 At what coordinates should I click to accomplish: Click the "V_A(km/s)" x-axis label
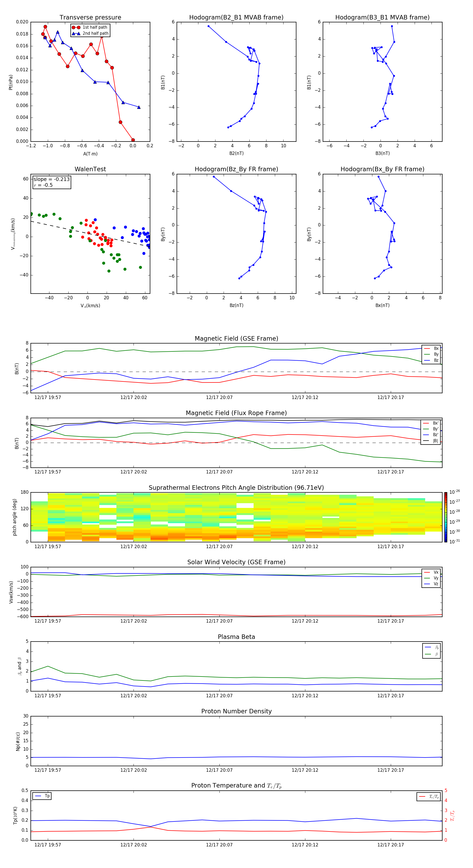click(90, 306)
